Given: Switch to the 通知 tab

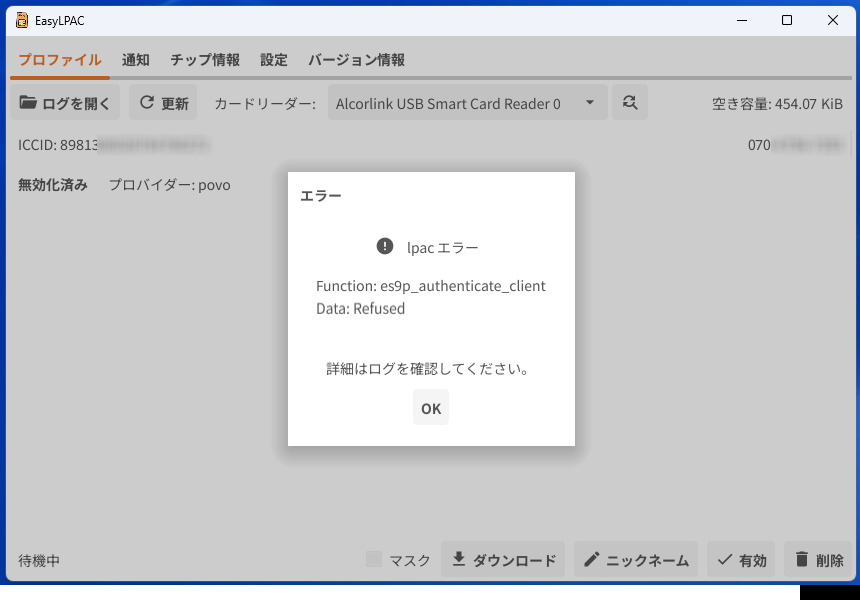Looking at the screenshot, I should coord(136,60).
